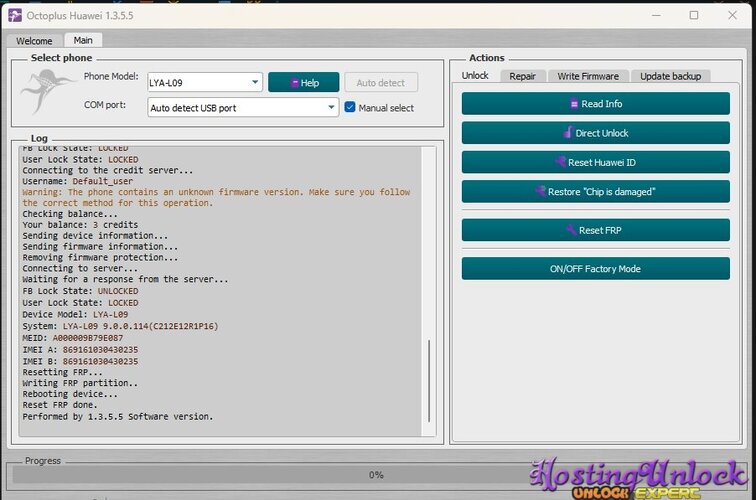Open the Phone Model dropdown
The height and width of the screenshot is (500, 756).
pyautogui.click(x=205, y=82)
